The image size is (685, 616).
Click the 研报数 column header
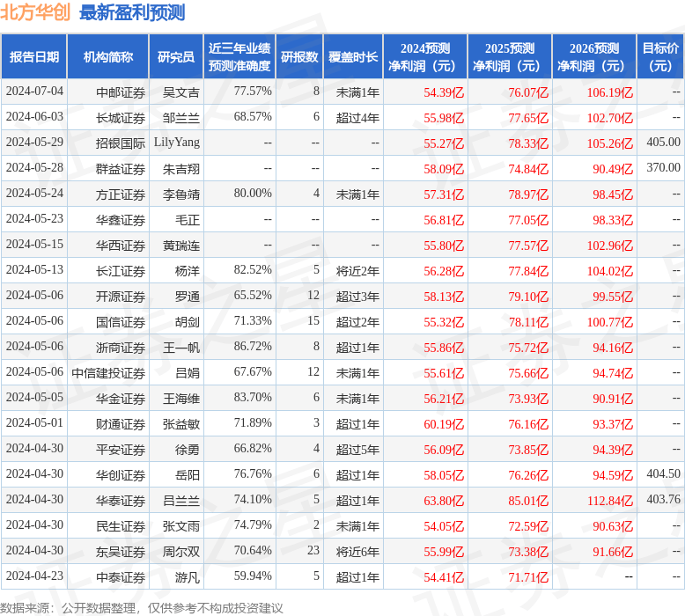[x=299, y=57]
